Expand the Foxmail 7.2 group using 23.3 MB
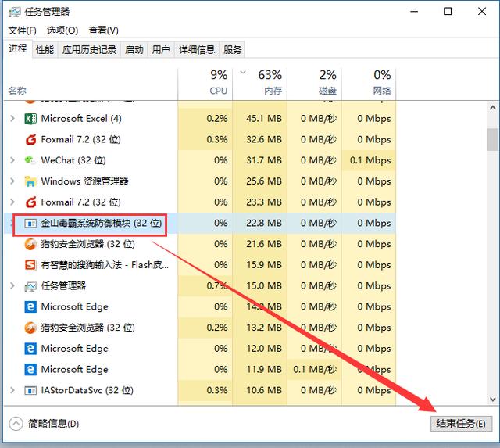The width and height of the screenshot is (500, 448). (12, 202)
